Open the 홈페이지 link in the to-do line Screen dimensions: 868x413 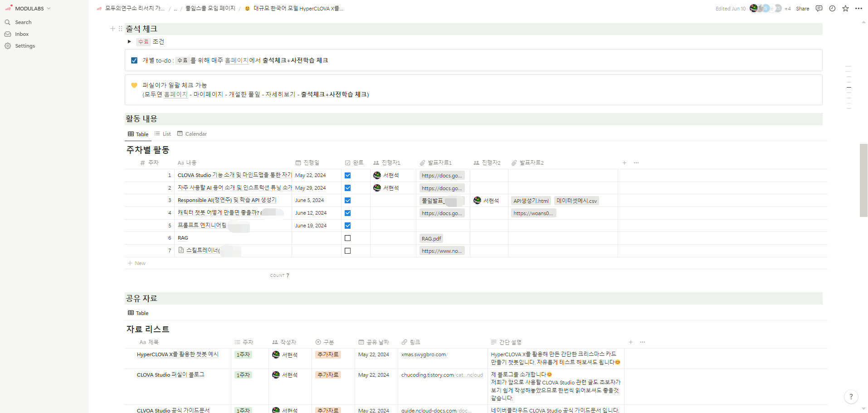pos(236,60)
